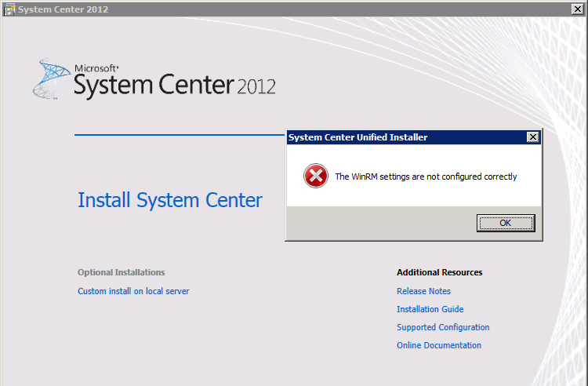Image resolution: width=588 pixels, height=386 pixels.
Task: Close the System Center 2012 main window
Action: (x=579, y=9)
